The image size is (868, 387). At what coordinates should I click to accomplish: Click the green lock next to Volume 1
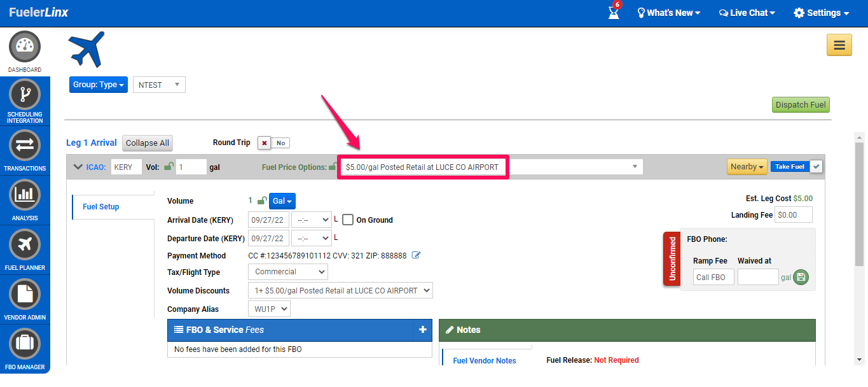click(261, 201)
